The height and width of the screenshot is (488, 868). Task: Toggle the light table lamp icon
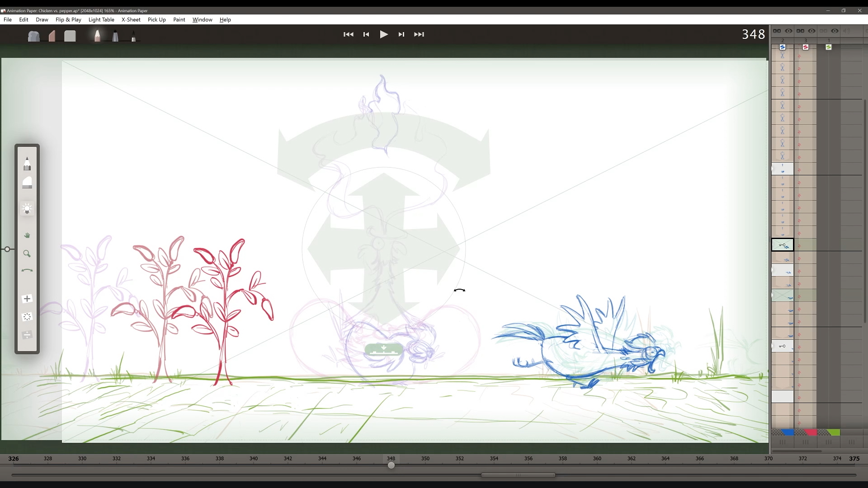click(27, 209)
